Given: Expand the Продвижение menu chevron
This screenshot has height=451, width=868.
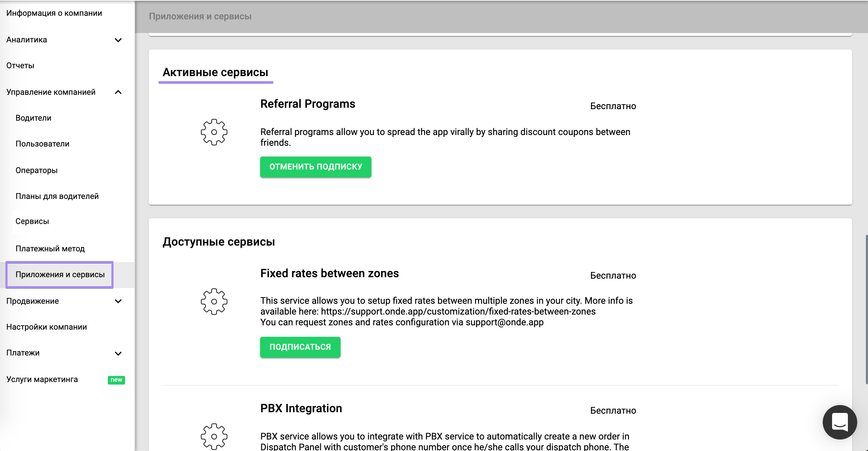Looking at the screenshot, I should [x=118, y=301].
